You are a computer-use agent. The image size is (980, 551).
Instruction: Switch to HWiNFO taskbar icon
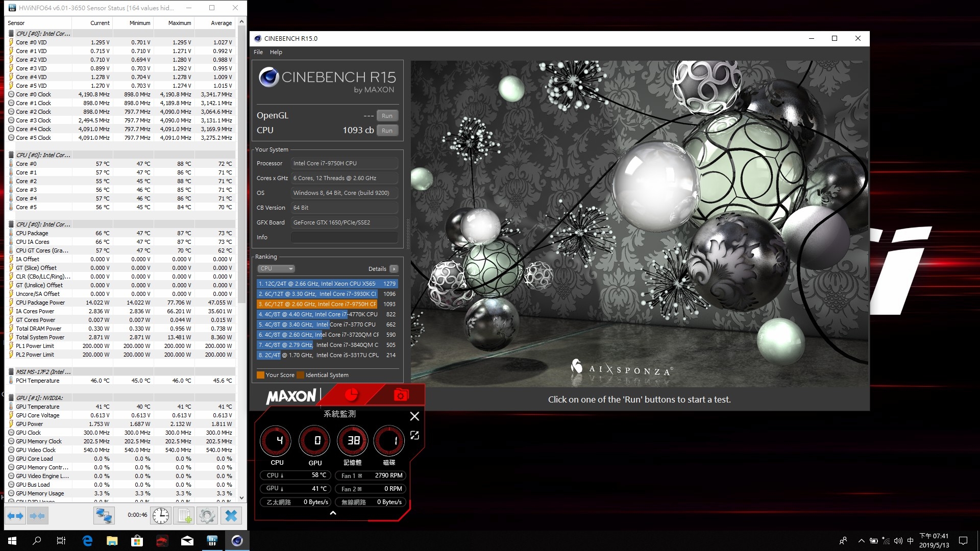(212, 541)
